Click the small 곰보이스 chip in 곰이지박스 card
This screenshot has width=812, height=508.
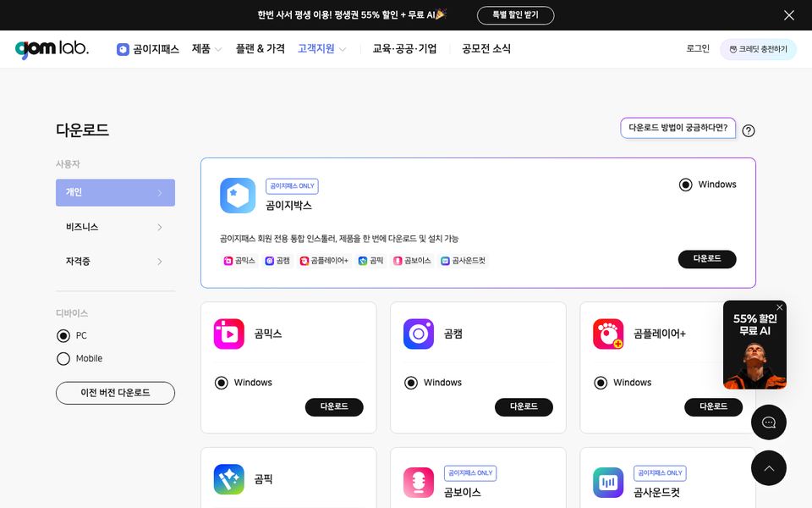click(x=412, y=261)
